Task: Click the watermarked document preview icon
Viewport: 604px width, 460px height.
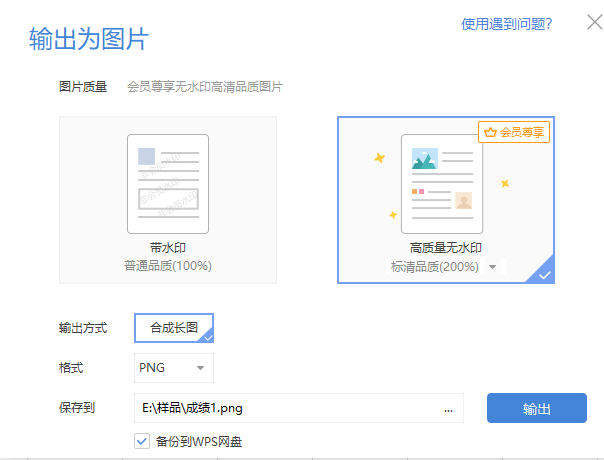Action: (167, 183)
